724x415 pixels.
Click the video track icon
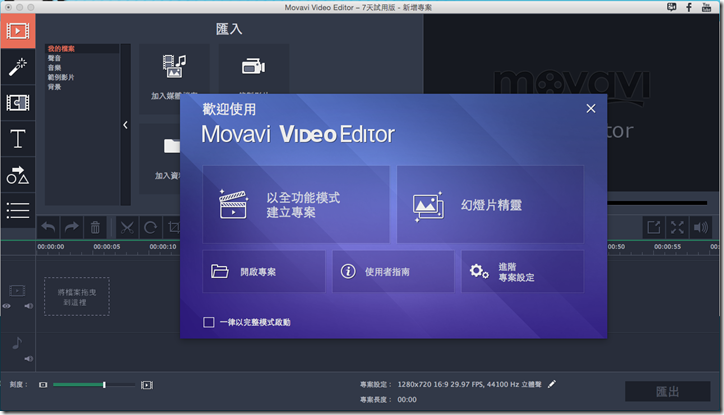(x=17, y=290)
